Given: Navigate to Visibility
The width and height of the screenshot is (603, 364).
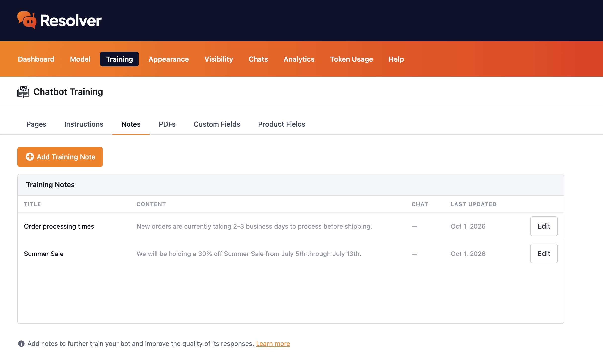Looking at the screenshot, I should (x=219, y=59).
